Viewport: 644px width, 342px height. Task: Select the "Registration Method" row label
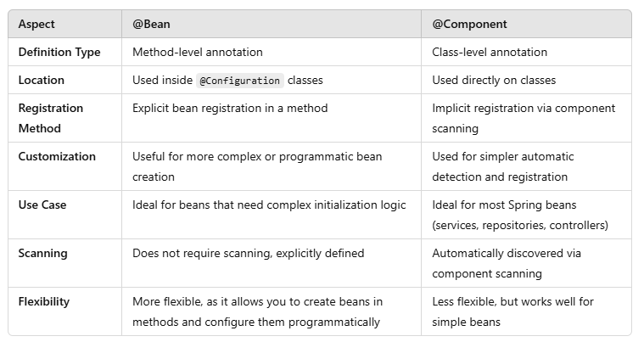[51, 118]
